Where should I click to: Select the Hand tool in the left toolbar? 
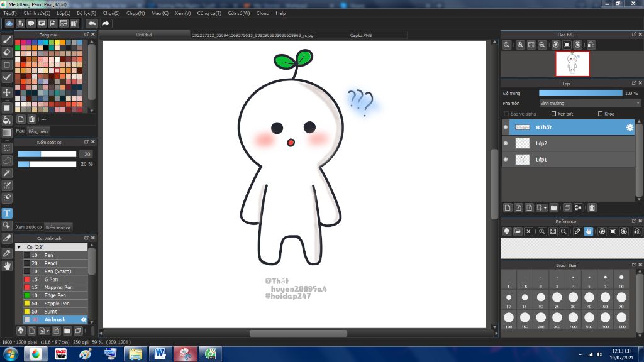pyautogui.click(x=7, y=266)
